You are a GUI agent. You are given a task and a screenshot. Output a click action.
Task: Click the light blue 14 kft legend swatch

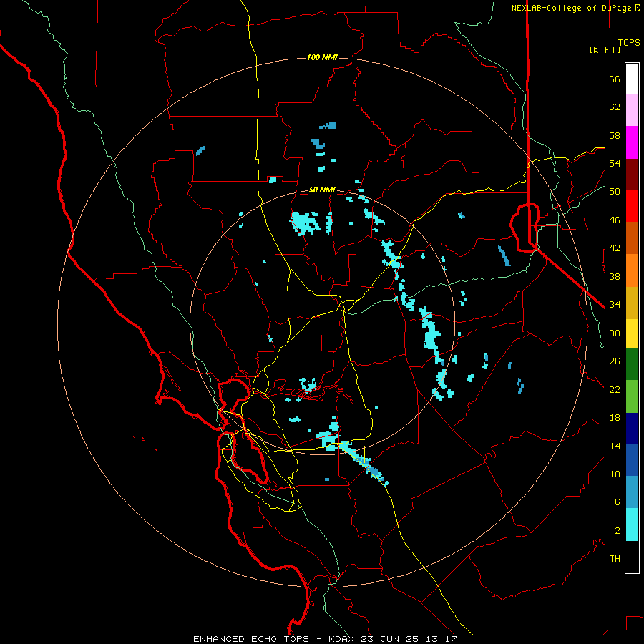(632, 492)
